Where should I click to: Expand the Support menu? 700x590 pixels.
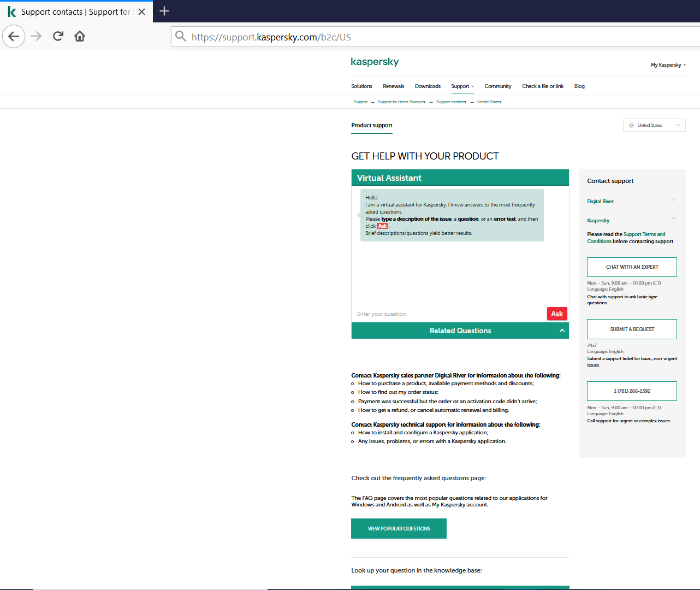pyautogui.click(x=462, y=86)
